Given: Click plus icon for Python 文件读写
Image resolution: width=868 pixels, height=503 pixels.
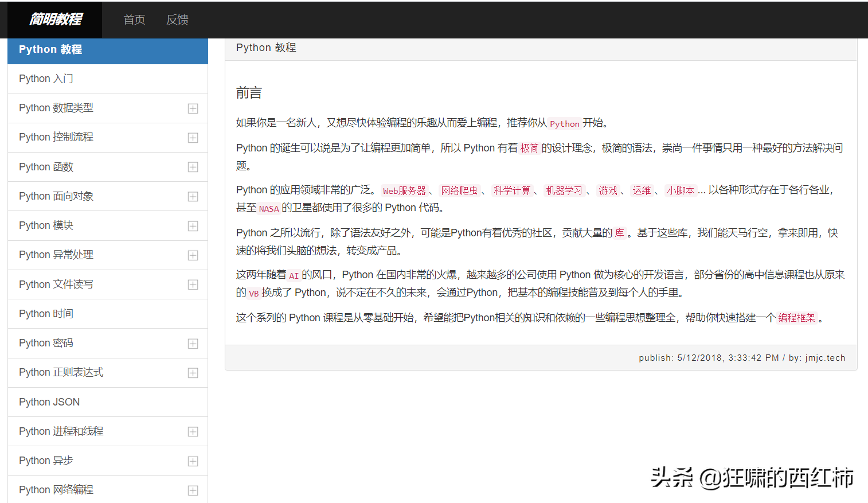Looking at the screenshot, I should 193,284.
